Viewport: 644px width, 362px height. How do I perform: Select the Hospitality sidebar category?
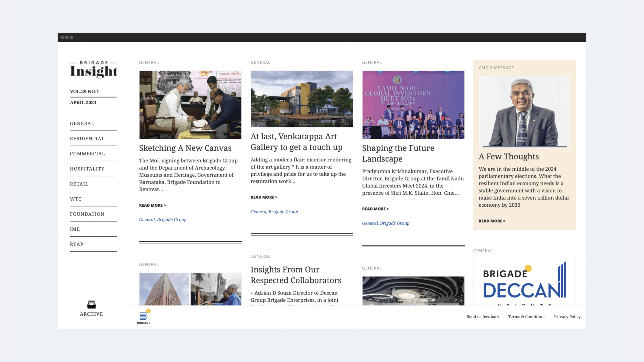click(x=87, y=169)
